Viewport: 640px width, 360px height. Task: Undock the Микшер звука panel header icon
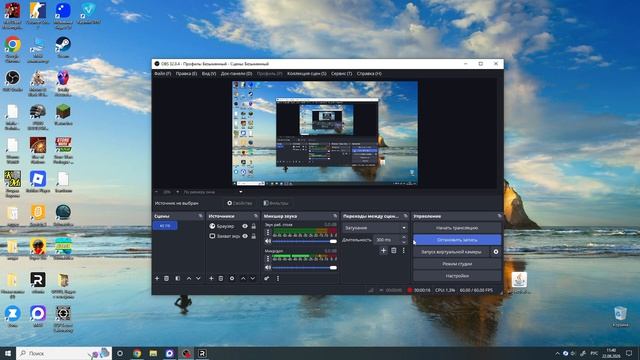[335, 216]
